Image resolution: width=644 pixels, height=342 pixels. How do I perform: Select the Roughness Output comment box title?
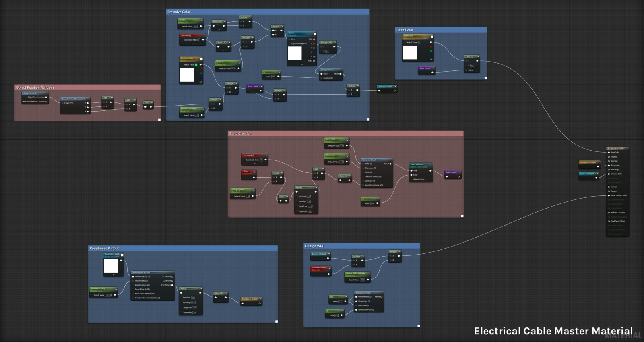coord(104,248)
